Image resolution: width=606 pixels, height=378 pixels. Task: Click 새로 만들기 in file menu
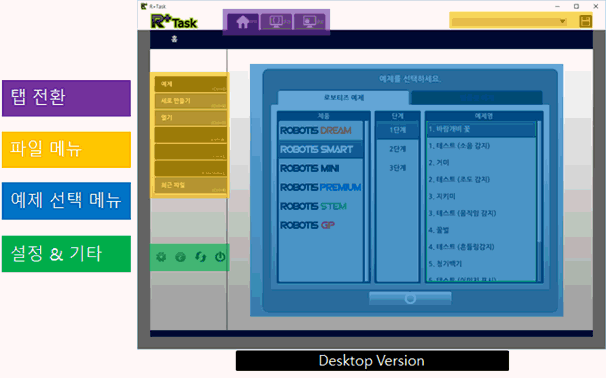(x=191, y=101)
